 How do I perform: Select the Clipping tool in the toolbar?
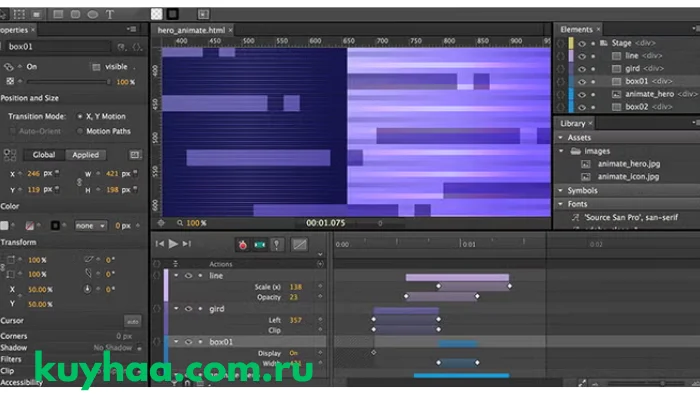37,14
